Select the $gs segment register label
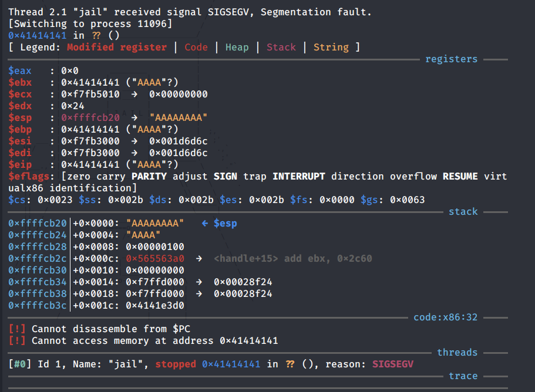The image size is (535, 392). 369,200
